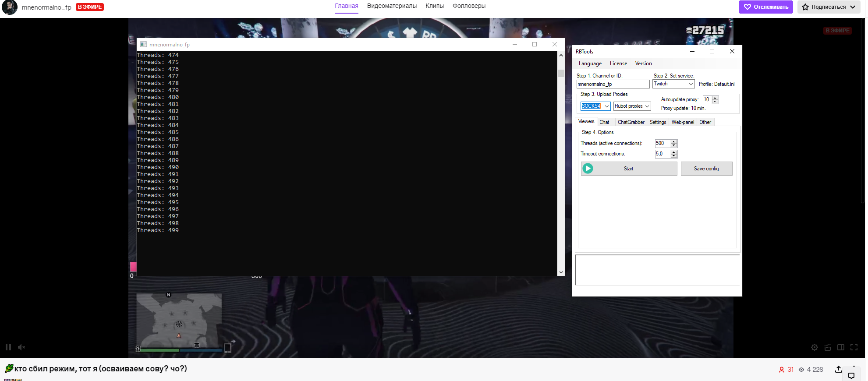
Task: Toggle theater mode in video player
Action: (x=840, y=347)
